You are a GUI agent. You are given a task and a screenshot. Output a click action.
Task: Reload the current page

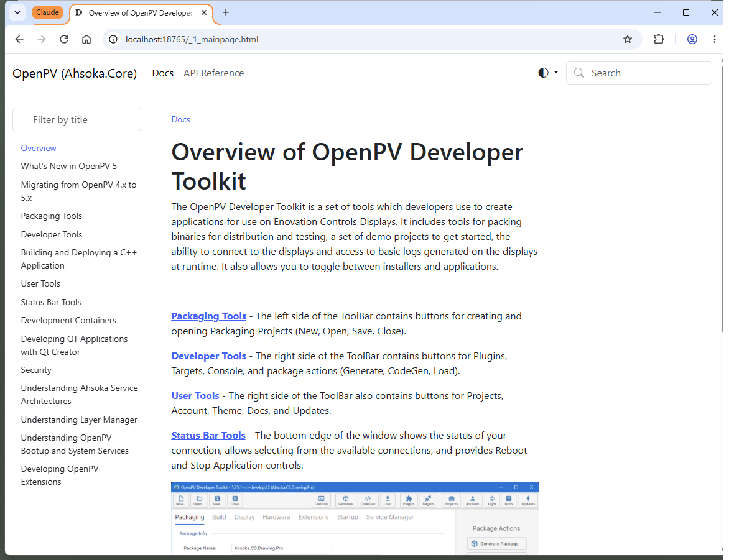pyautogui.click(x=64, y=39)
